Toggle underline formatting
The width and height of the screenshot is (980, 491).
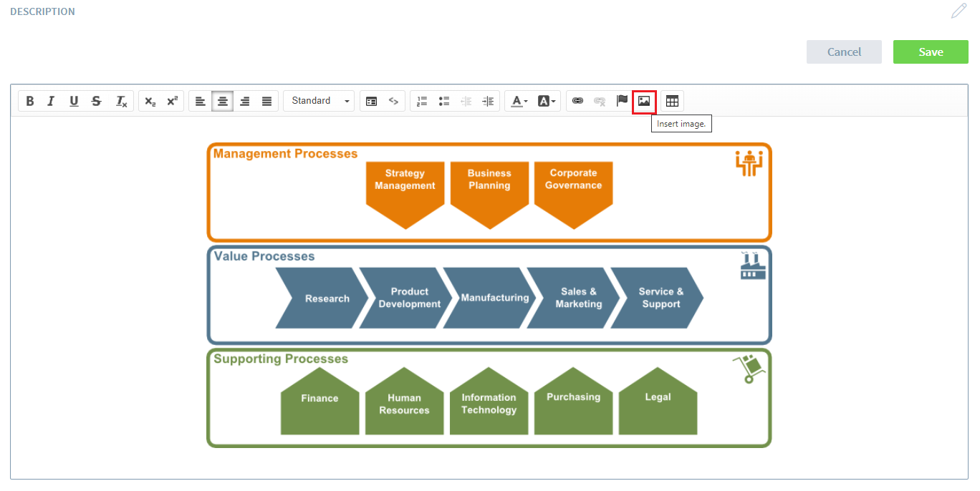(74, 101)
